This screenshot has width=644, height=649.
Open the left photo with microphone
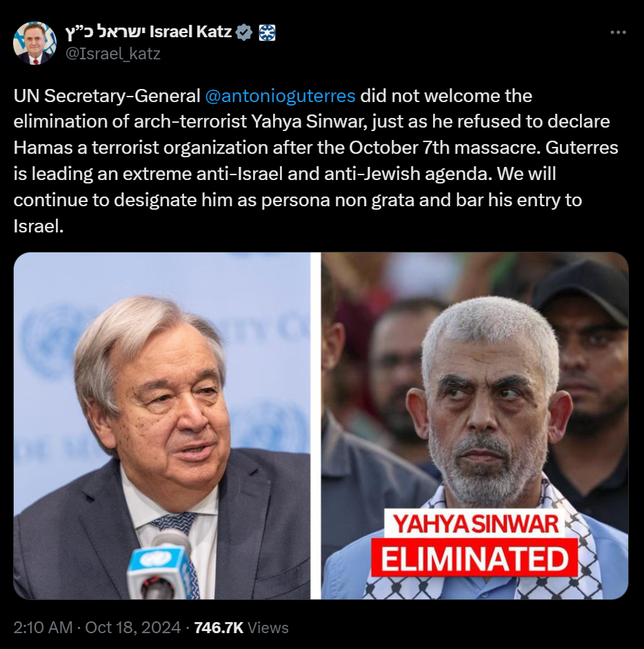[x=162, y=426]
